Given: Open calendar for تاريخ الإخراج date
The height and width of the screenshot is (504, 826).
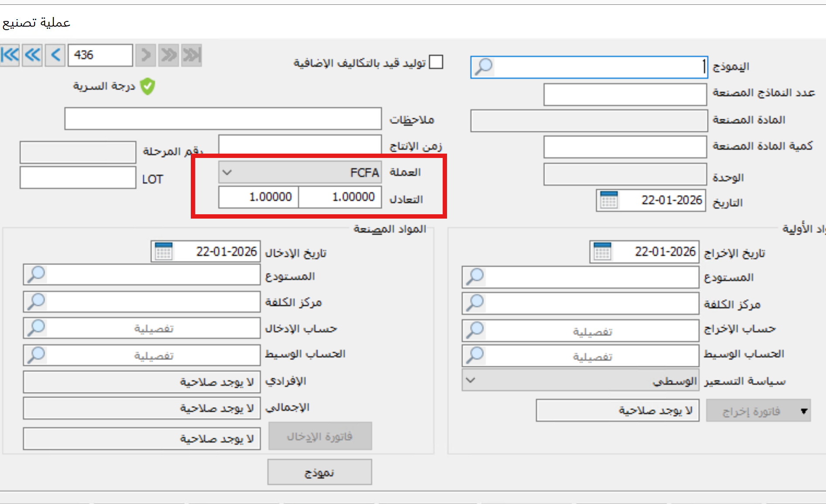Looking at the screenshot, I should coord(602,252).
